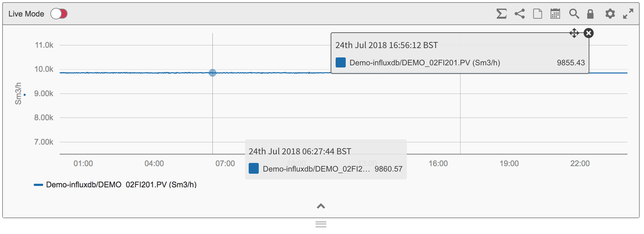Toggle DEMO_02FI201.PV series in legend
Screen dimensions: 644x234
(115, 185)
